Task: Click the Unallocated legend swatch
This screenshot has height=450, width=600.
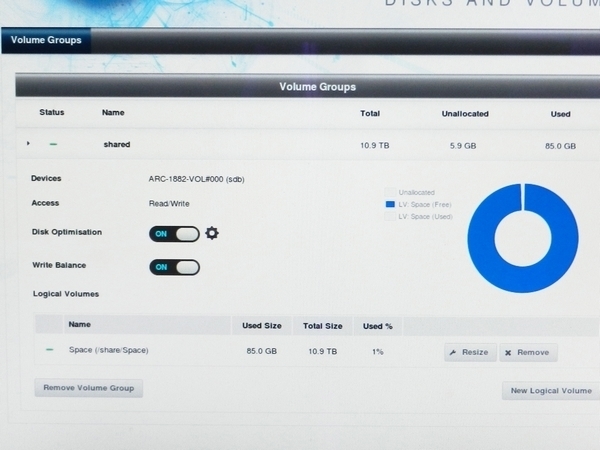Action: (x=390, y=192)
